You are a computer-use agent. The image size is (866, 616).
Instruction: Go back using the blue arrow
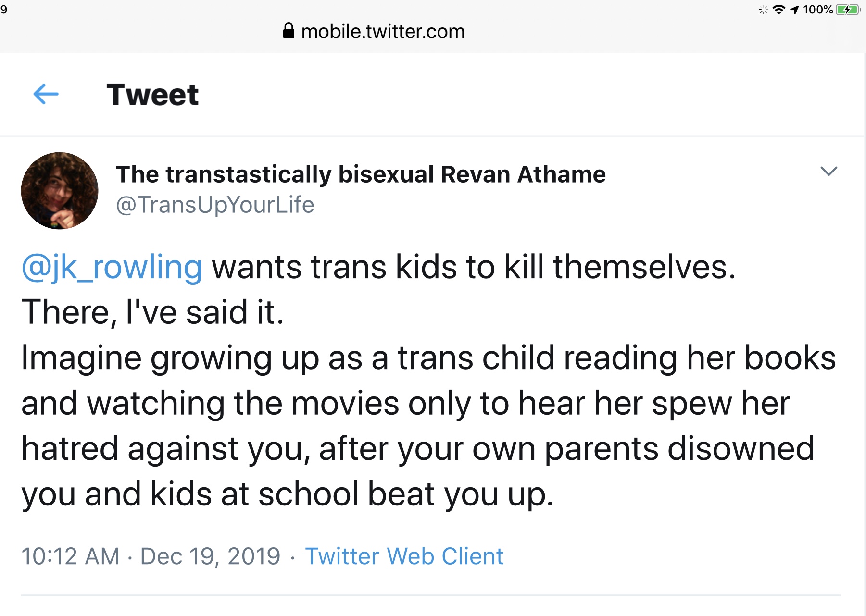coord(46,94)
